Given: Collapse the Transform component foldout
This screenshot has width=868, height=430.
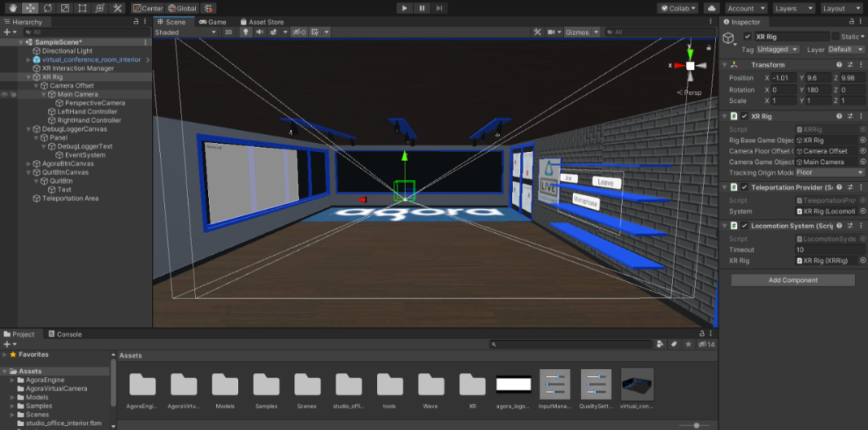Looking at the screenshot, I should tap(725, 65).
